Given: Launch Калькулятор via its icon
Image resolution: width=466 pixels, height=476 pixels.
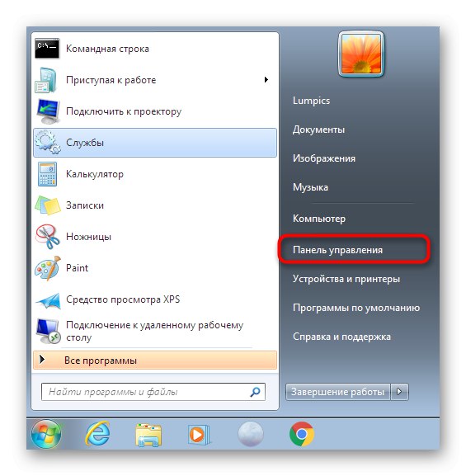Looking at the screenshot, I should [x=47, y=174].
